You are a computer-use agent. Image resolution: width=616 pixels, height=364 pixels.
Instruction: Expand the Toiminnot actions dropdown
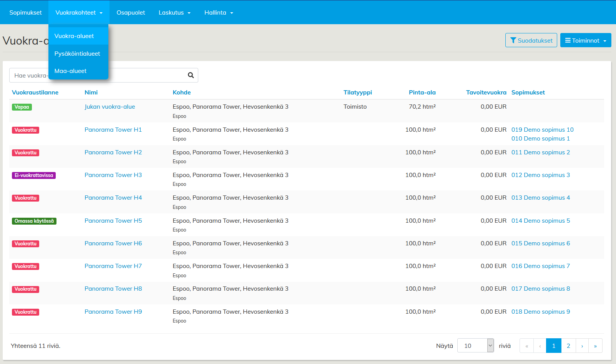tap(585, 40)
